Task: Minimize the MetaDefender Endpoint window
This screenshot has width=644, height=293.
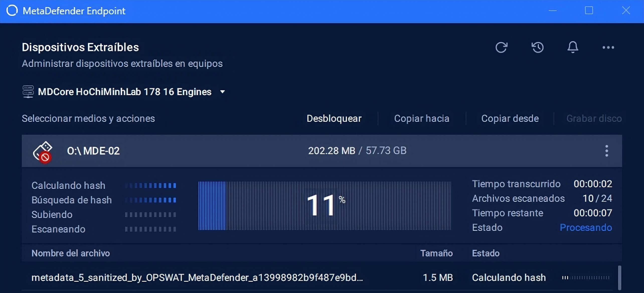Action: pyautogui.click(x=552, y=11)
